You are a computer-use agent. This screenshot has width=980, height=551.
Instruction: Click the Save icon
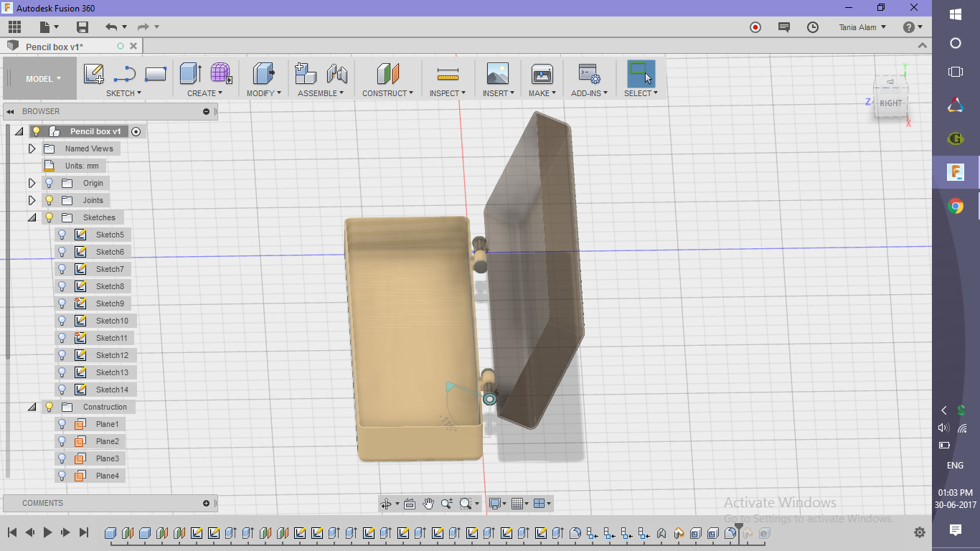[x=83, y=27]
